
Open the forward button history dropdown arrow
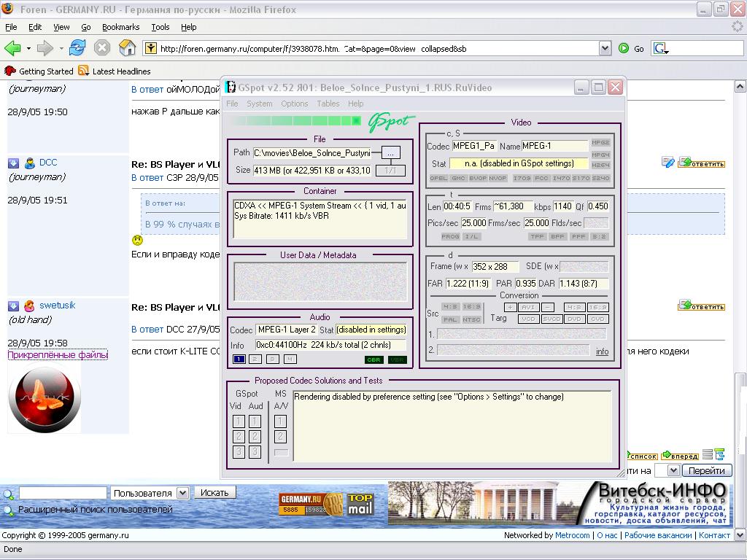pos(61,48)
